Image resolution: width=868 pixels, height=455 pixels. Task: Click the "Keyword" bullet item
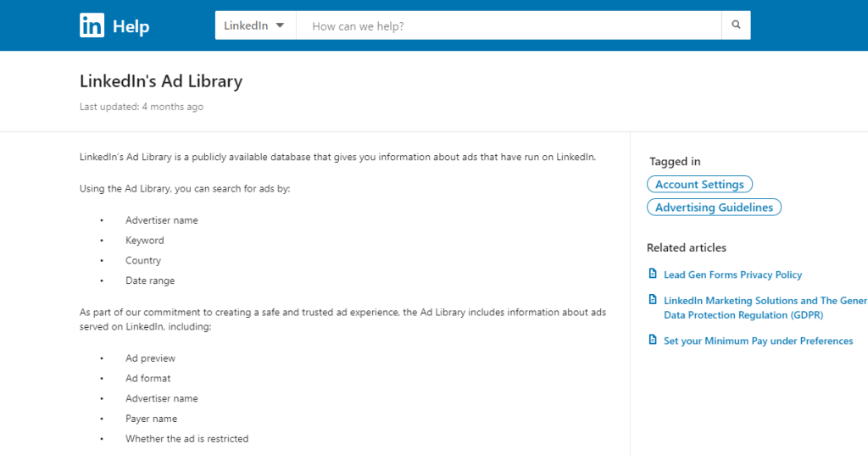point(144,241)
